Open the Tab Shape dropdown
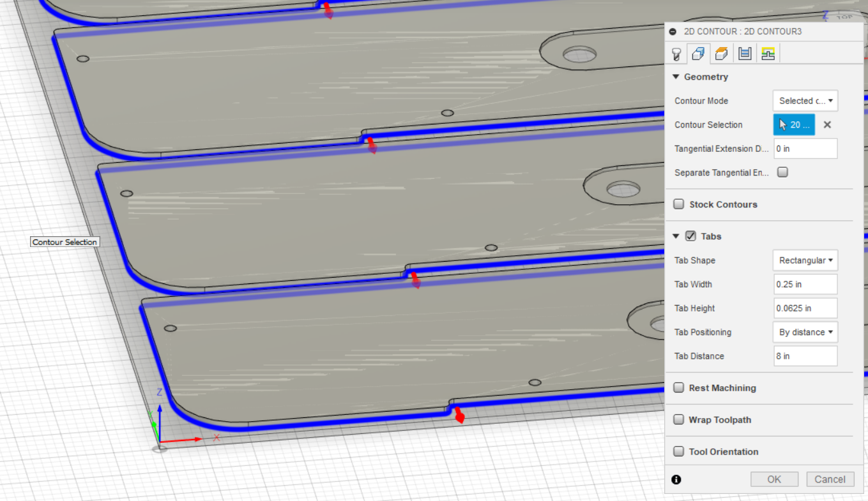 pyautogui.click(x=805, y=260)
